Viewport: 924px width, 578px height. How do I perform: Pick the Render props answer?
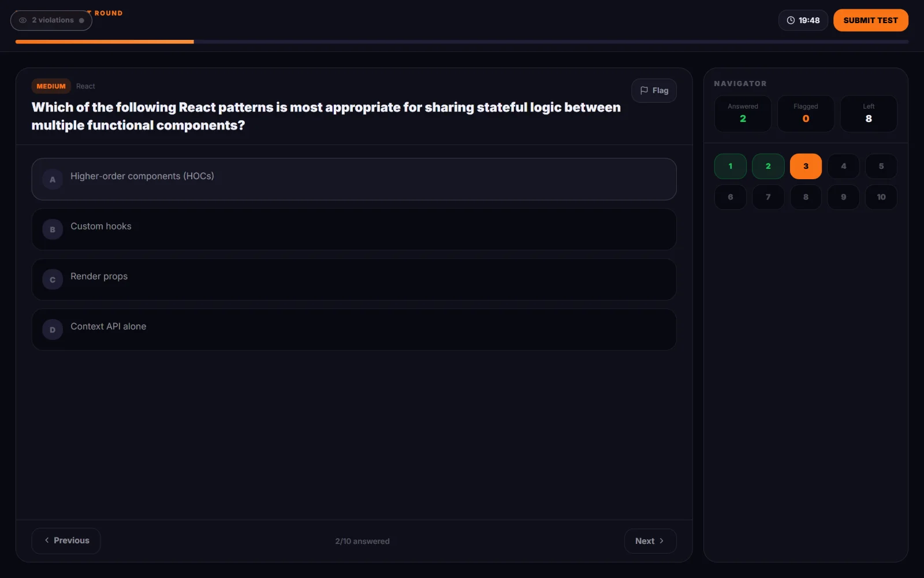(x=354, y=280)
